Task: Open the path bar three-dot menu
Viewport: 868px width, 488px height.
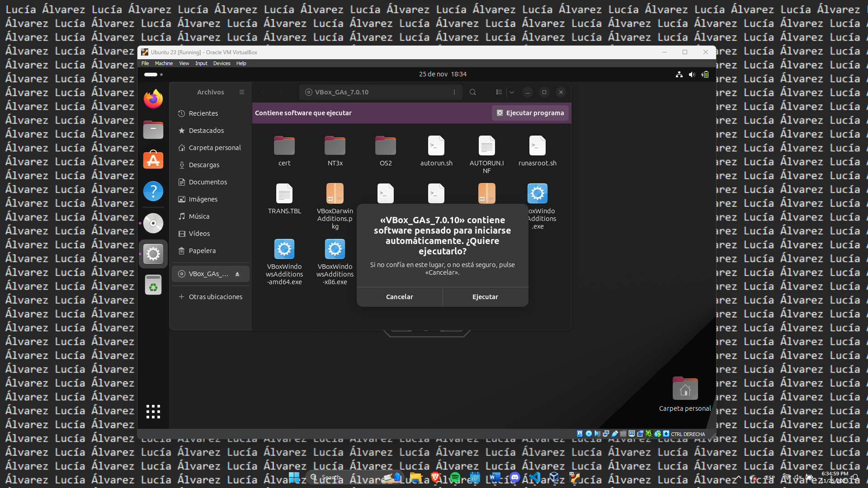Action: 454,92
